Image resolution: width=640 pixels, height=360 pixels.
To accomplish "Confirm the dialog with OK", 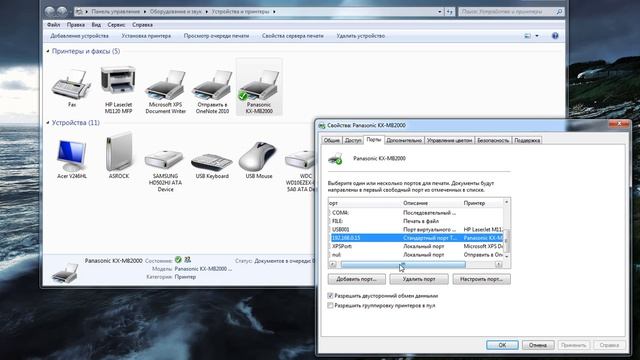I will click(502, 345).
